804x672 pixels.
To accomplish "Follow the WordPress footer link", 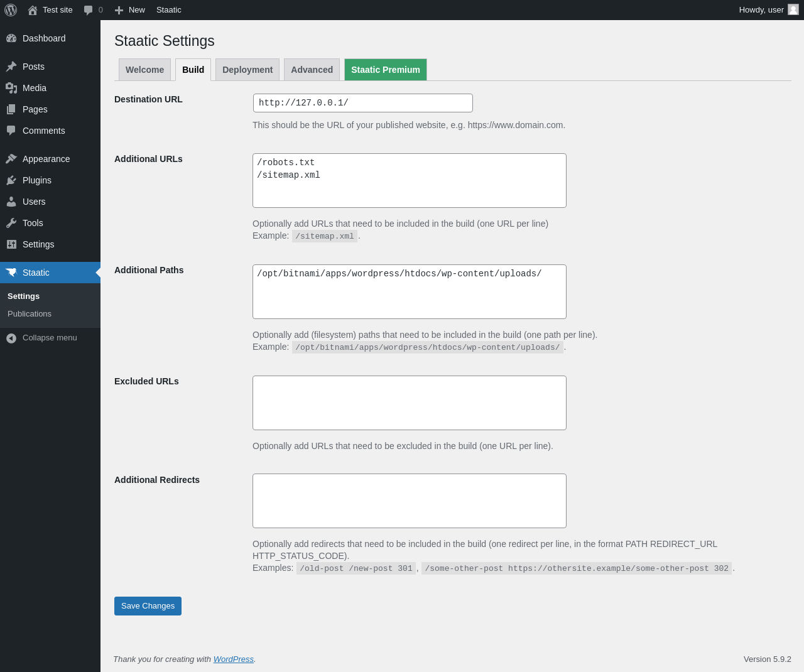I will [x=233, y=659].
